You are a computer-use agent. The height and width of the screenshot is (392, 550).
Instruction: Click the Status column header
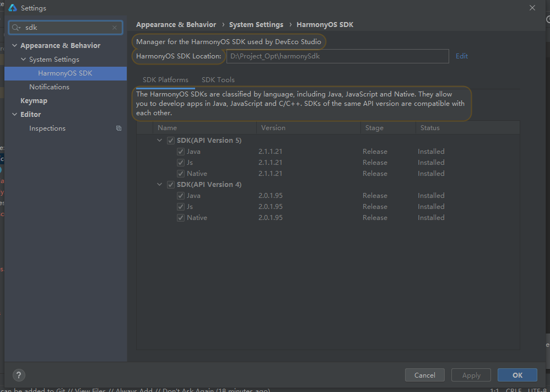467,128
